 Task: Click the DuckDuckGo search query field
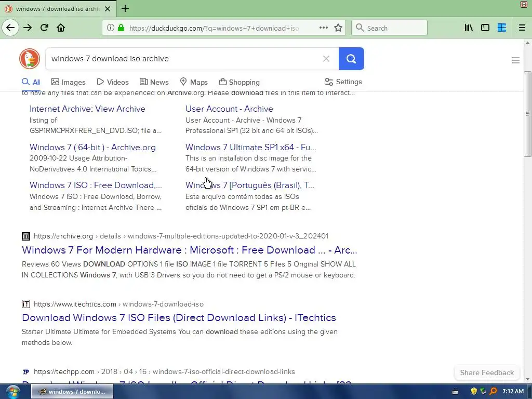[183, 59]
